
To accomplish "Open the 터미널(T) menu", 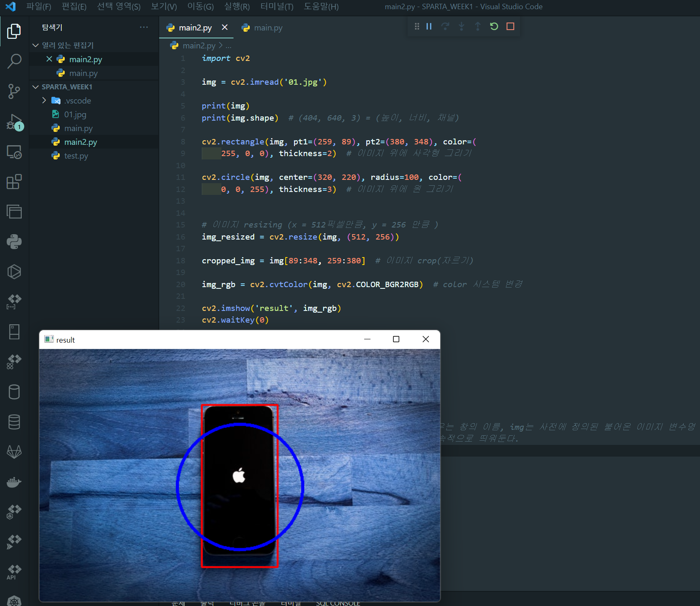I will (276, 6).
